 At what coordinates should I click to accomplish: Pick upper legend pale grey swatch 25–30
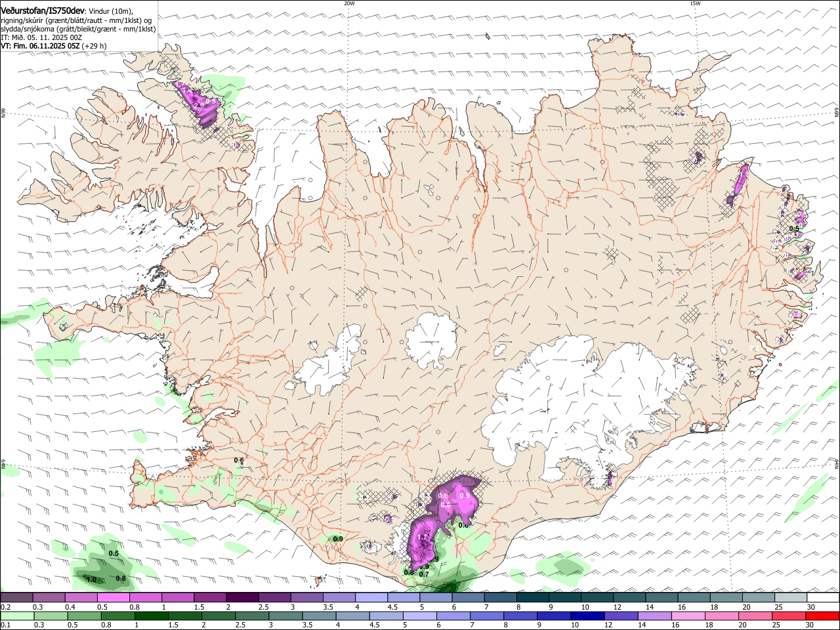click(x=789, y=597)
